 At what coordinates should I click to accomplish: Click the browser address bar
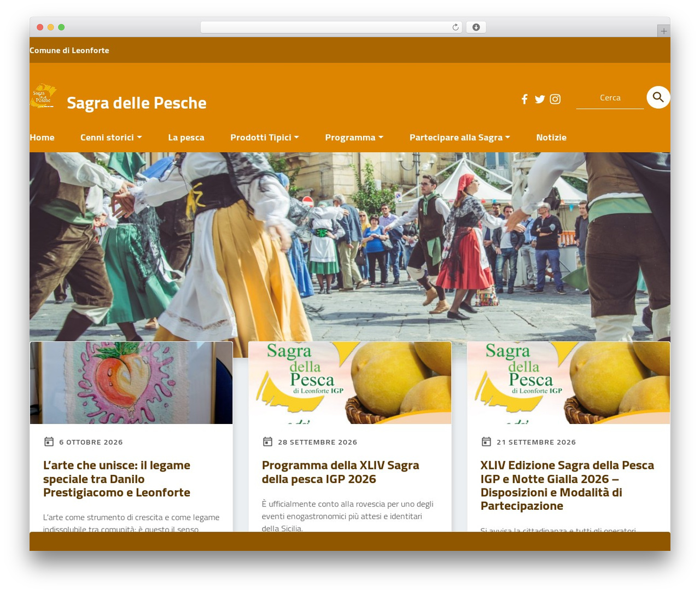(331, 27)
